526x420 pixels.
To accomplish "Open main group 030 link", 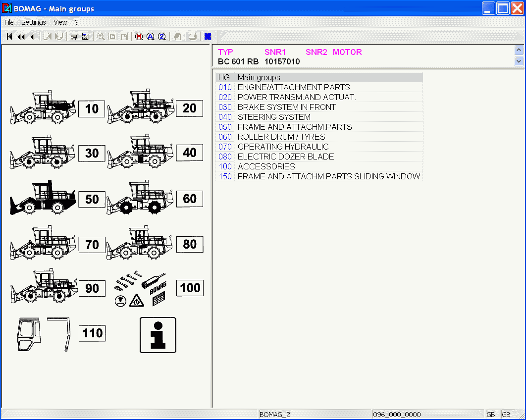I will click(x=225, y=107).
